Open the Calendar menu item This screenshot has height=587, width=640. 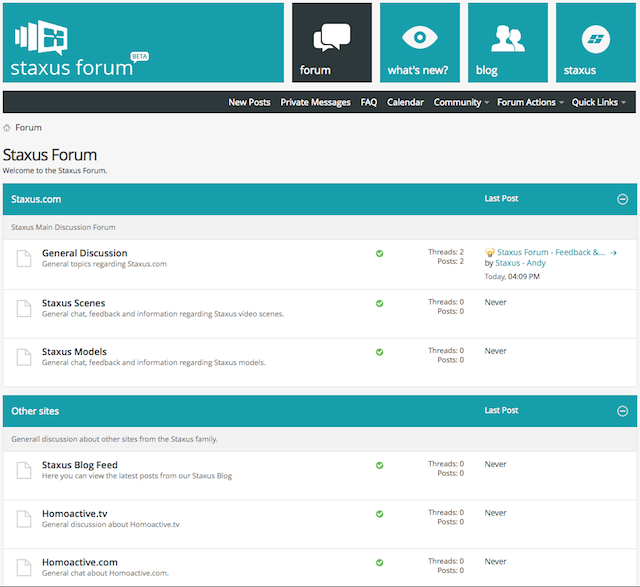405,102
